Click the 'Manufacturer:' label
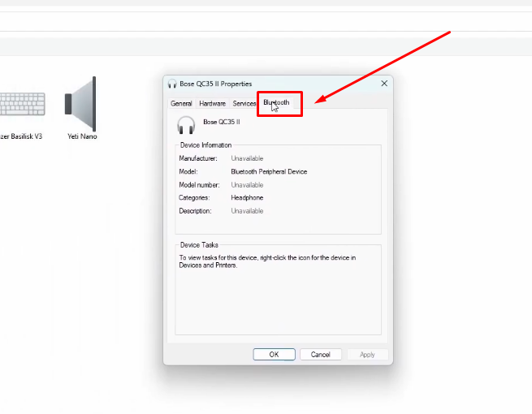The width and height of the screenshot is (532, 414). [198, 158]
